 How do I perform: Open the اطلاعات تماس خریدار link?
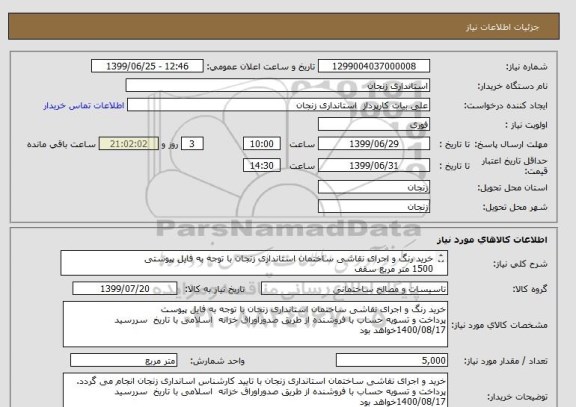coord(84,105)
